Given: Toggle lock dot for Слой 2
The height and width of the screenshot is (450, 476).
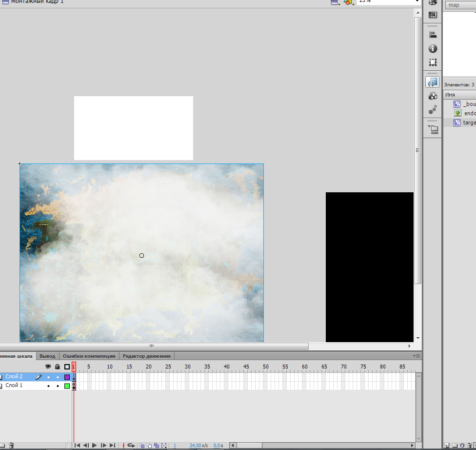Looking at the screenshot, I should pyautogui.click(x=58, y=377).
